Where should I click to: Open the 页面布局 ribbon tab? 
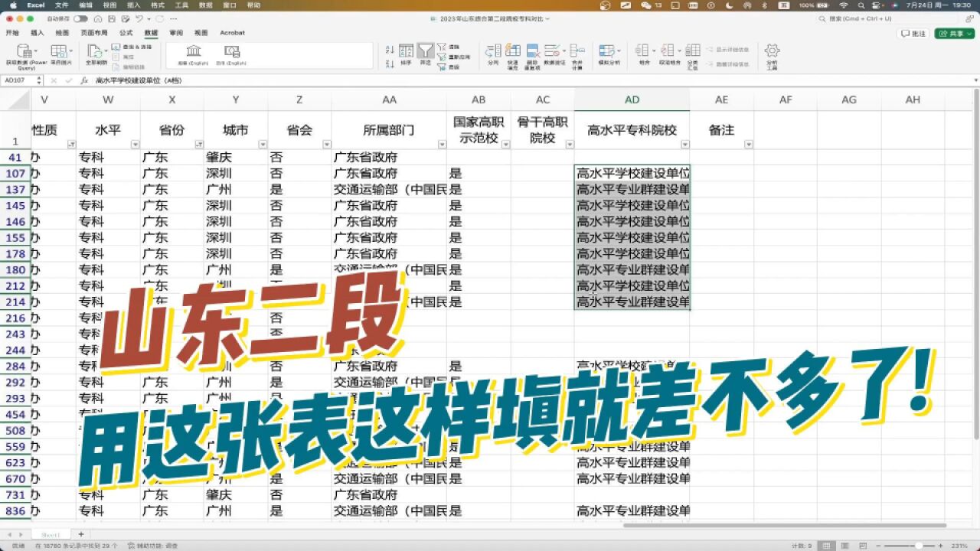click(x=94, y=33)
